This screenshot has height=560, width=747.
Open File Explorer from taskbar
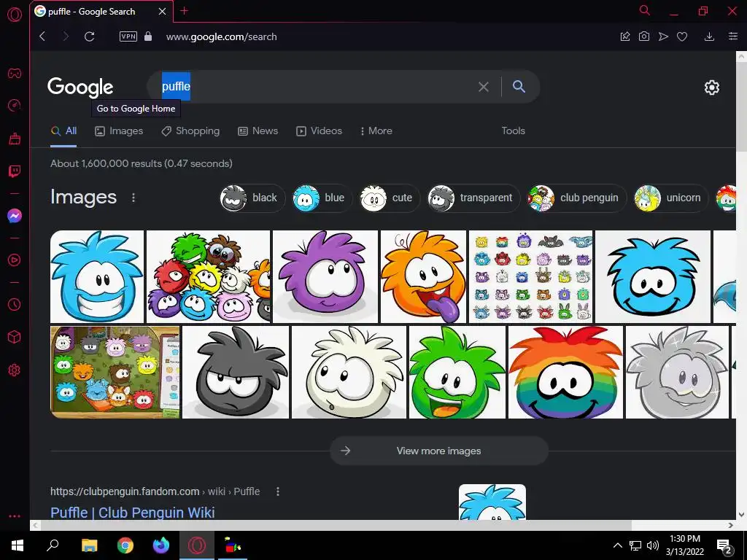[89, 545]
